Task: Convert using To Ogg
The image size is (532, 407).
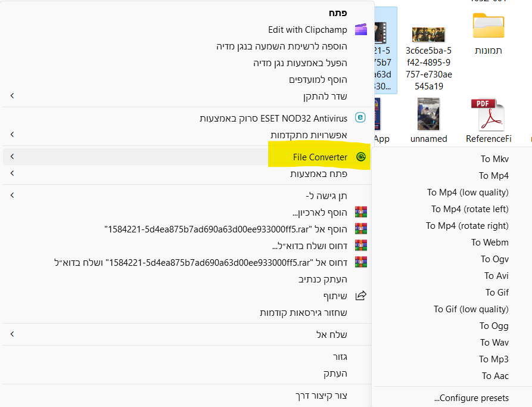Action: tap(494, 325)
